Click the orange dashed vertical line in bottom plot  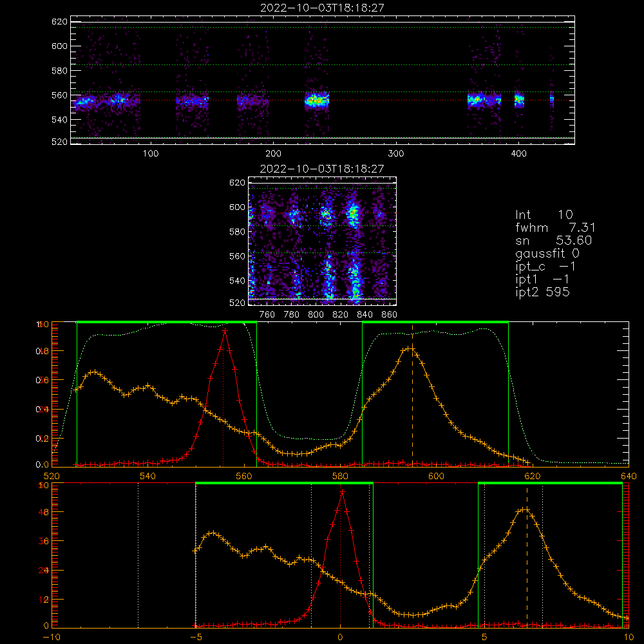click(527, 555)
